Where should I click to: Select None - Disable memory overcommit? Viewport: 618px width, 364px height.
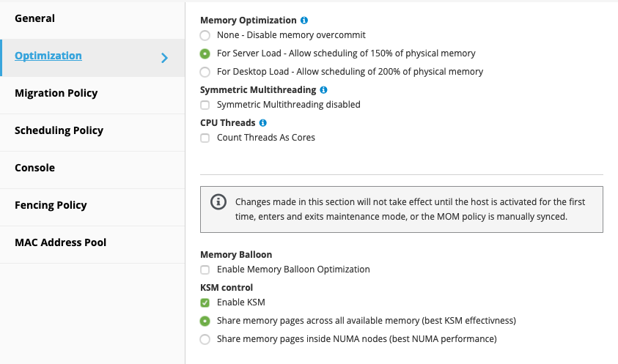[x=205, y=35]
